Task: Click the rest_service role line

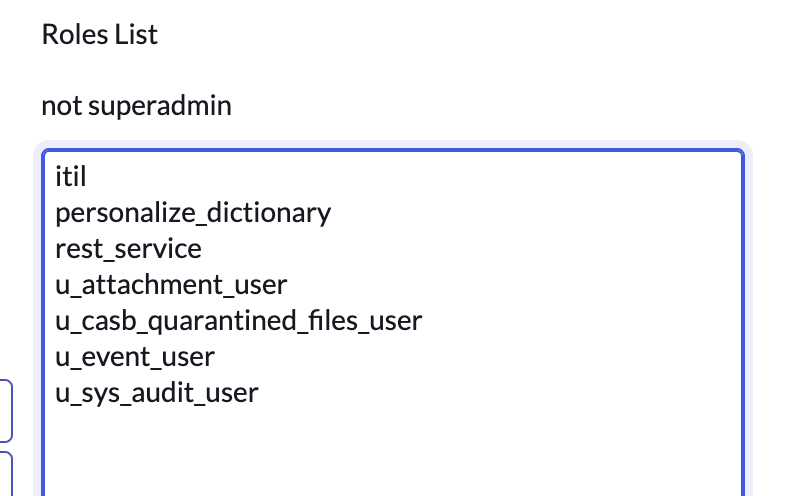Action: pyautogui.click(x=128, y=249)
